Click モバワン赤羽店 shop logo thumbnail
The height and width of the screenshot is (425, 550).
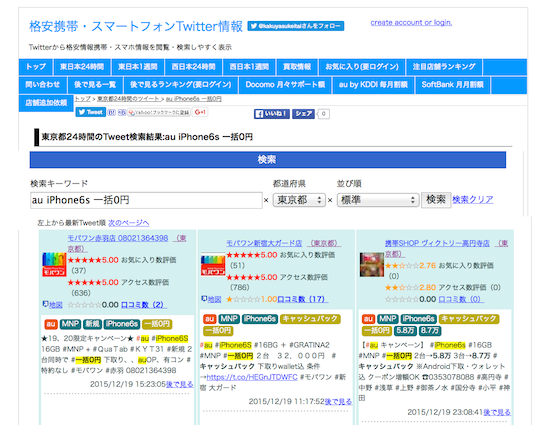[54, 264]
